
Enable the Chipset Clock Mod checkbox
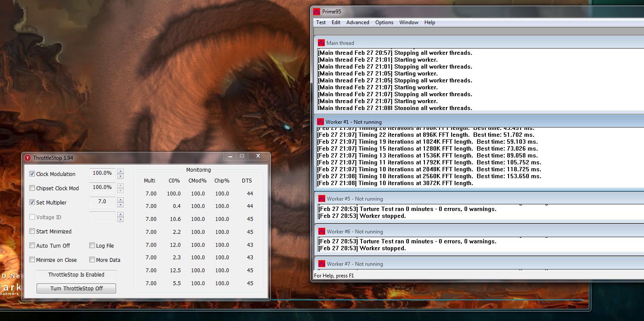tap(32, 188)
